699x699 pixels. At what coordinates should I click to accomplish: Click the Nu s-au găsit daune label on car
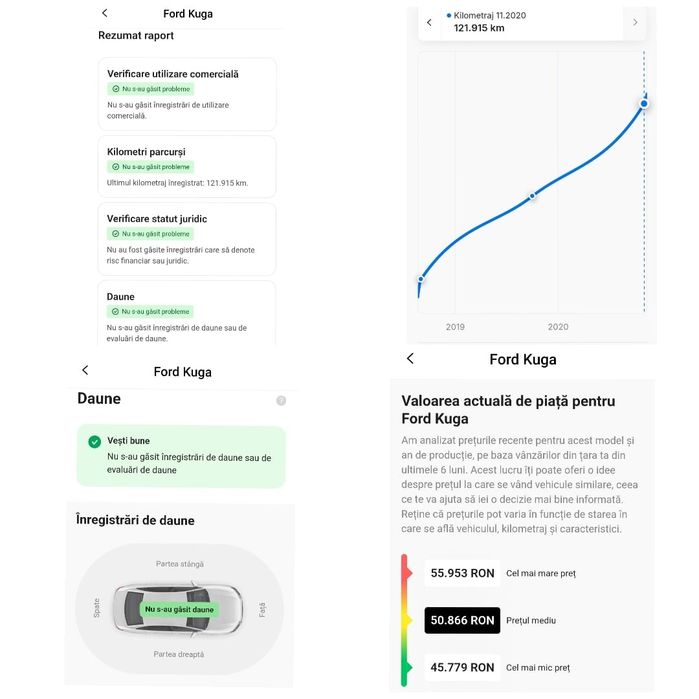pos(179,609)
